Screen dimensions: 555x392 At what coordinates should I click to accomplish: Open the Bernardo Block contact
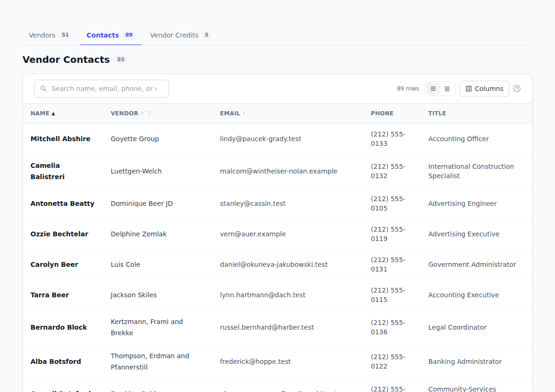point(59,328)
